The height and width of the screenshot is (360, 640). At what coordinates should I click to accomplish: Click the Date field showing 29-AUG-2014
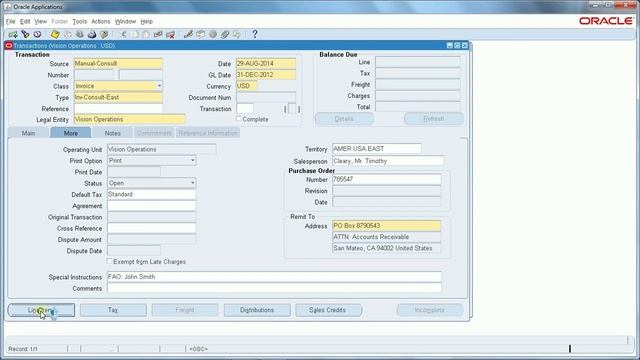click(266, 64)
